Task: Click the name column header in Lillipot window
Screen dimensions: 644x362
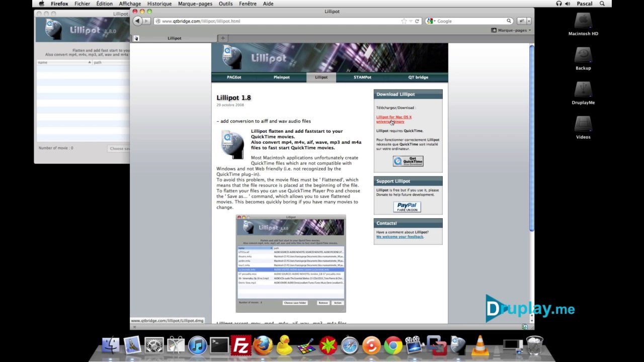Action: pos(64,62)
